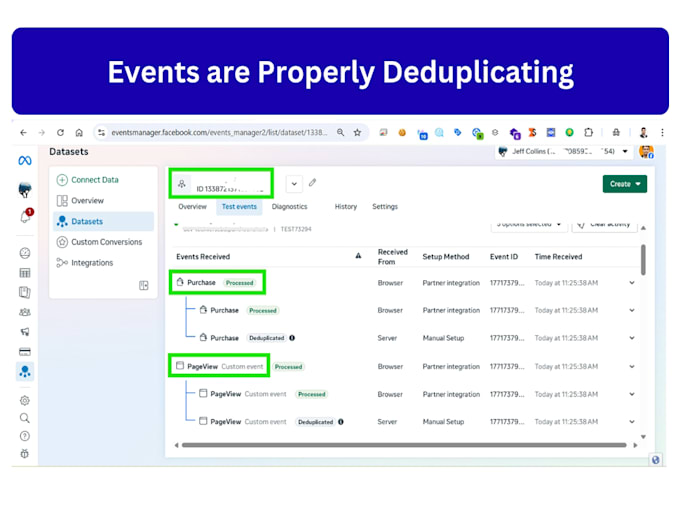Click the info icon beside Purchase Deduplicated
Image resolution: width=680 pixels, height=510 pixels.
[x=292, y=338]
